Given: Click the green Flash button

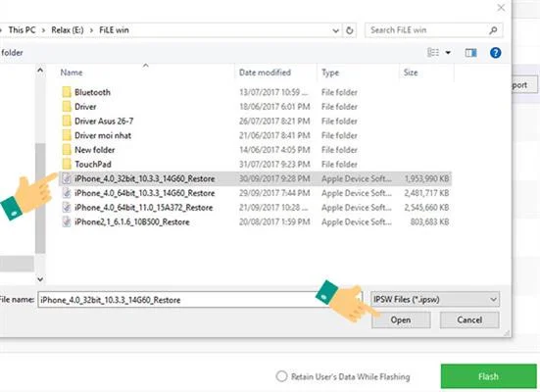Looking at the screenshot, I should [x=488, y=376].
